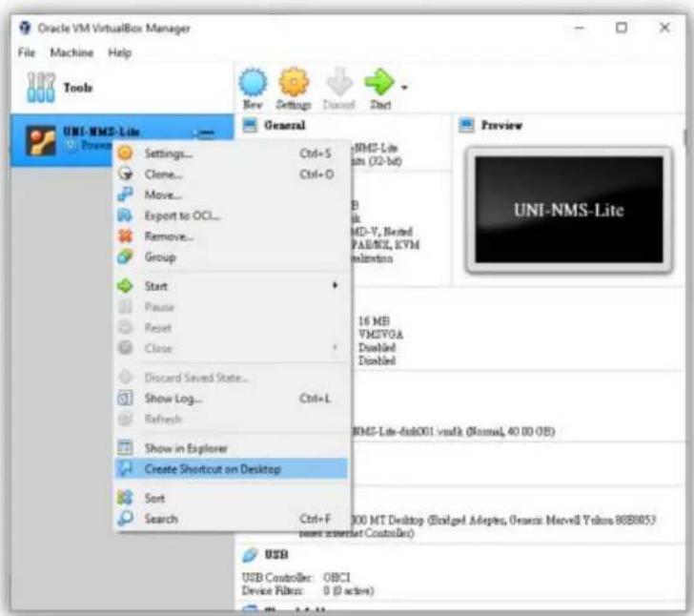This screenshot has height=616, width=694.
Task: Click the Preview section title text
Action: pyautogui.click(x=501, y=125)
